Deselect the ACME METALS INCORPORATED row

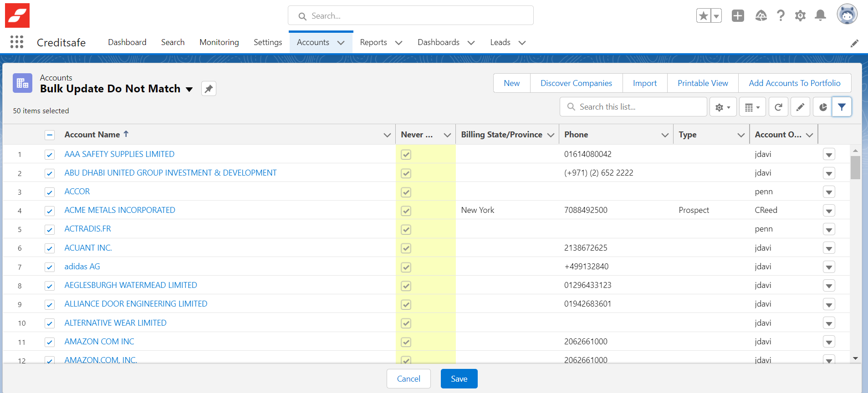(50, 211)
